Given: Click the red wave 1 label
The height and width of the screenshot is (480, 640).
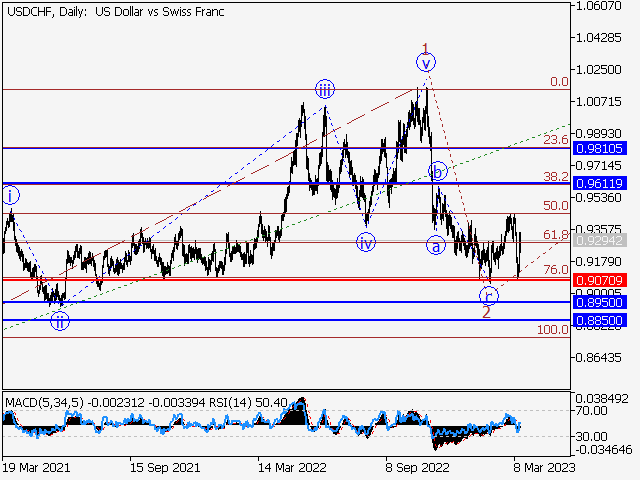Looking at the screenshot, I should coord(425,49).
